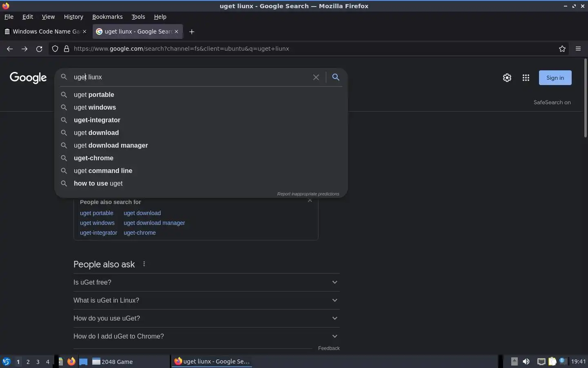Submit search with magnifier button
Screen dimensions: 588x368
point(336,77)
